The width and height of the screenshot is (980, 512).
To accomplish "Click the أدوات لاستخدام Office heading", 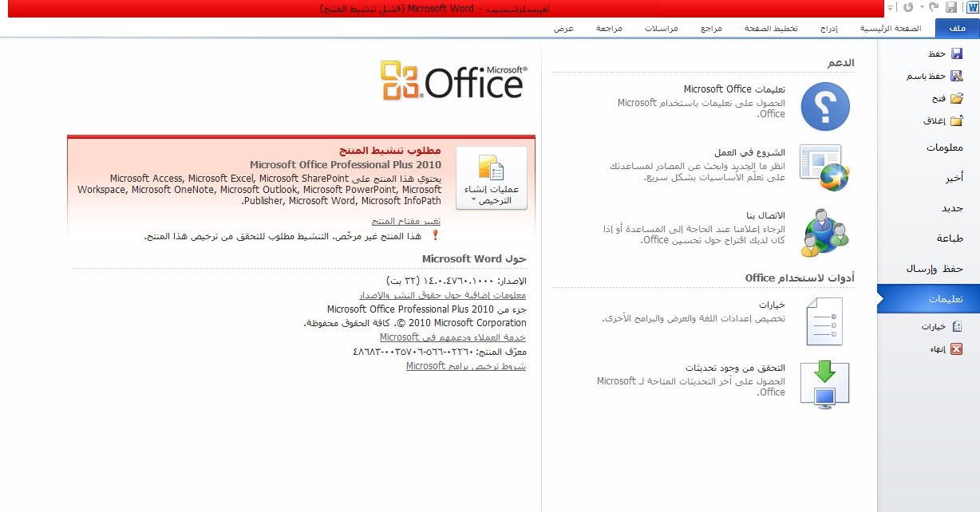I will 800,278.
